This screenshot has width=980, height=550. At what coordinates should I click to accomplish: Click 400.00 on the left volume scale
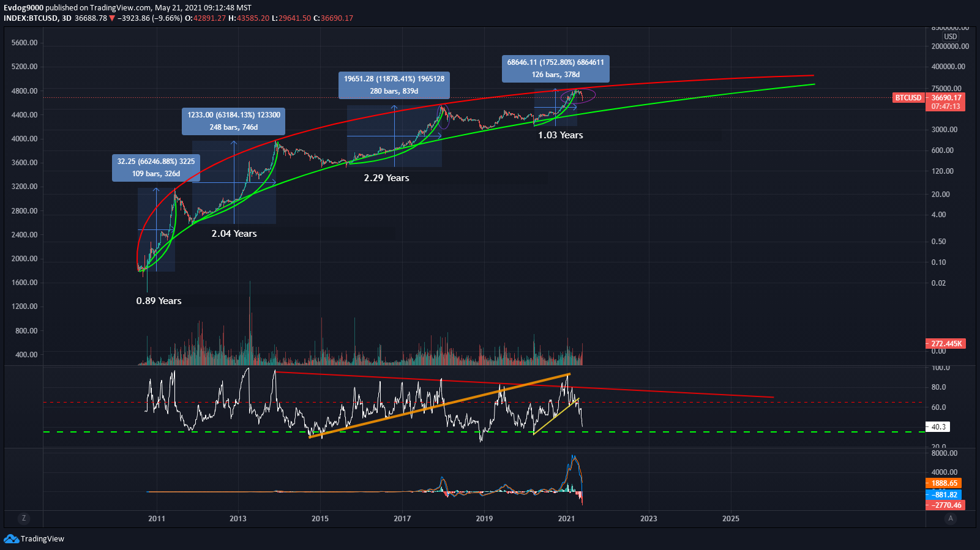pos(26,355)
